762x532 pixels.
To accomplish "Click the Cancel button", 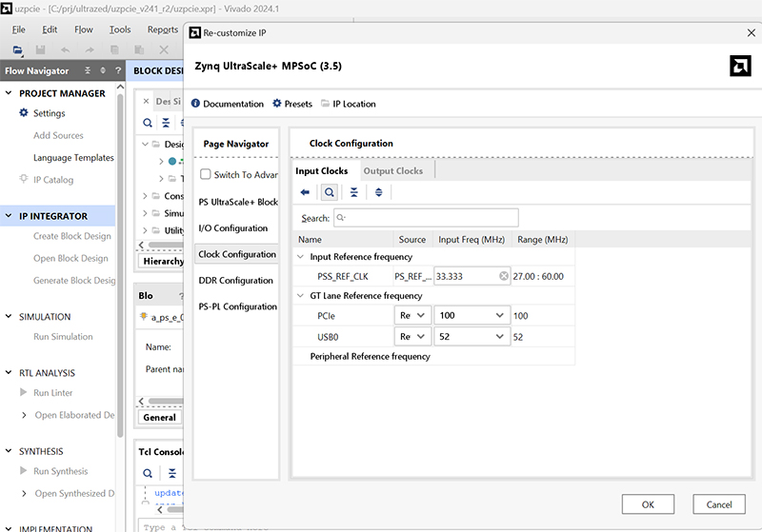I will (719, 504).
